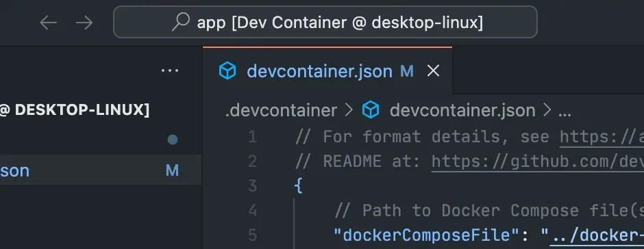The height and width of the screenshot is (249, 644).
Task: Click the cube icon on devcontainer.json tab
Action: click(227, 71)
